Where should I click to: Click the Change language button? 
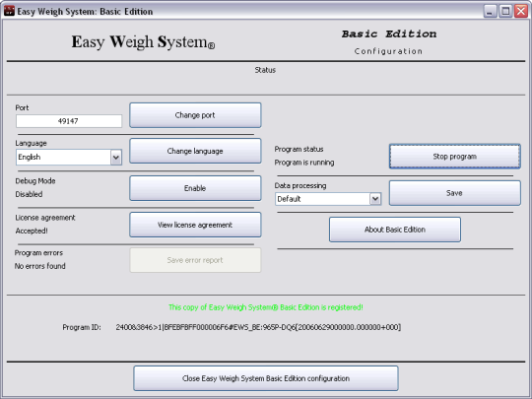(195, 151)
